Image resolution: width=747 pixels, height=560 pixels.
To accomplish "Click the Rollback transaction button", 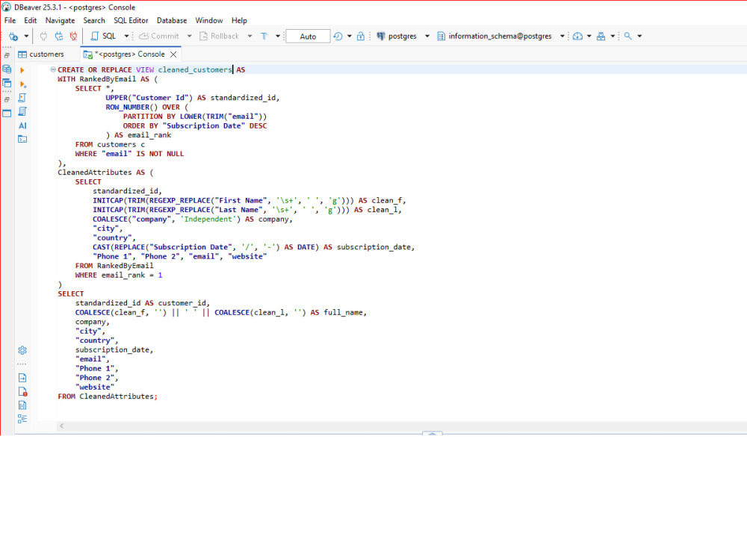I will click(x=219, y=36).
